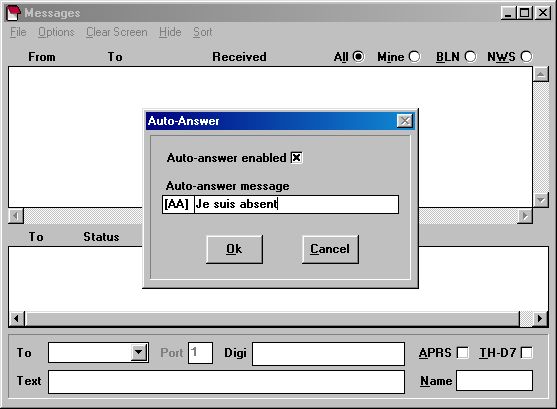Close the Auto-Answer dialog with X
The image size is (557, 409).
click(x=405, y=121)
